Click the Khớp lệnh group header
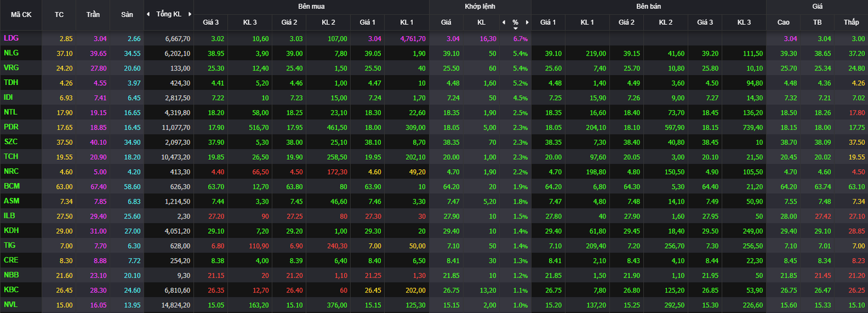This screenshot has height=313, width=868. coord(480,6)
